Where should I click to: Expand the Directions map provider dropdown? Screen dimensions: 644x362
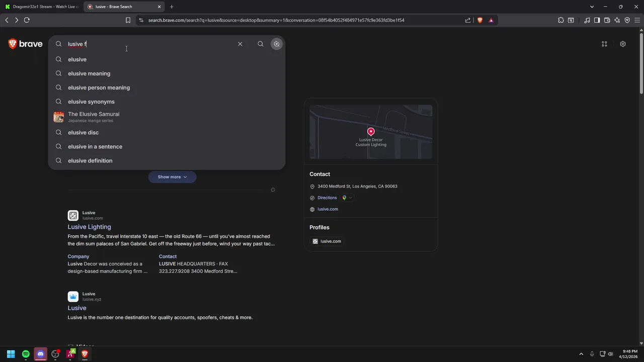coord(347,198)
